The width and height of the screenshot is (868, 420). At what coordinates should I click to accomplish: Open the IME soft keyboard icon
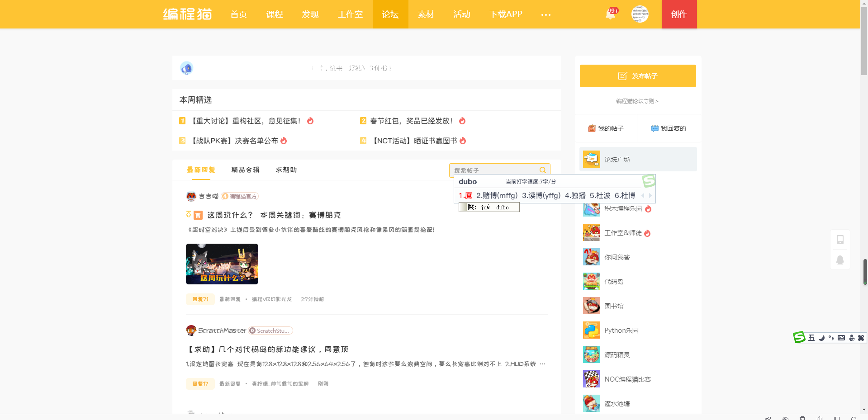click(841, 338)
